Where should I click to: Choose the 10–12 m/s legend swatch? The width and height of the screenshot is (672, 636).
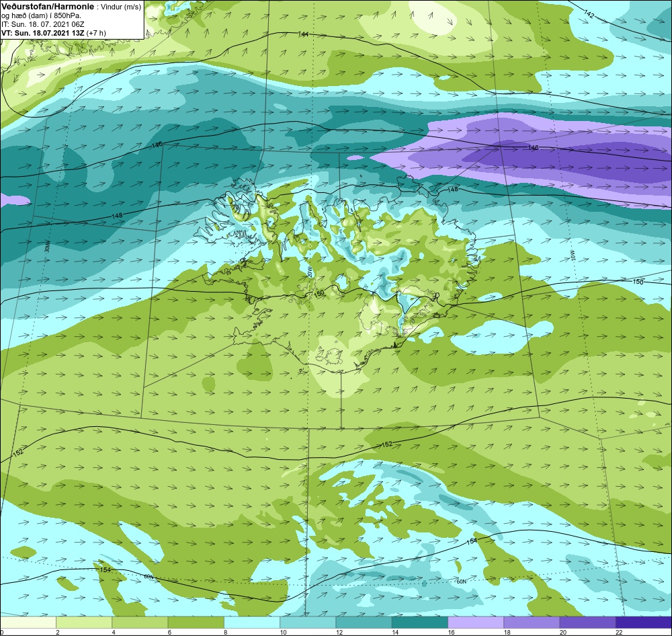click(308, 622)
